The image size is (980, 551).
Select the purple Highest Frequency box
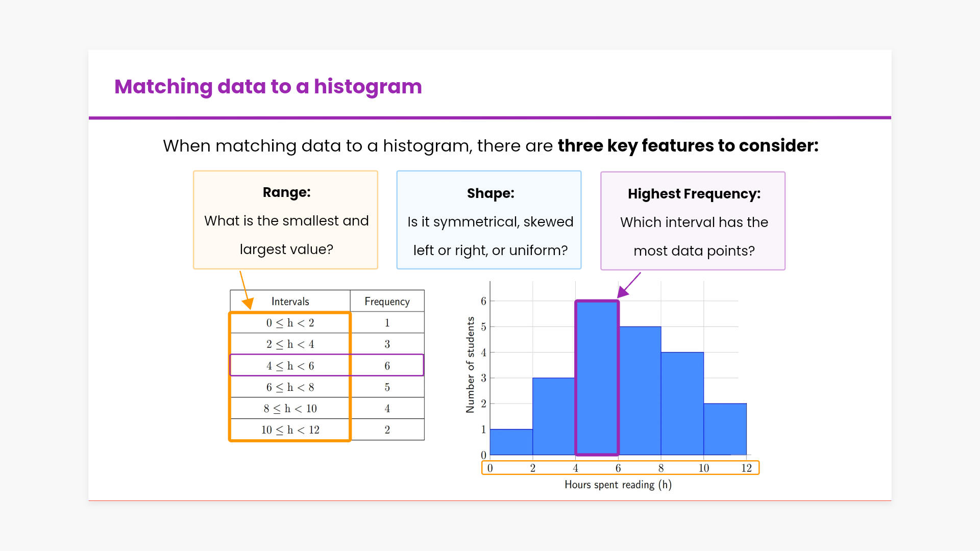tap(693, 221)
